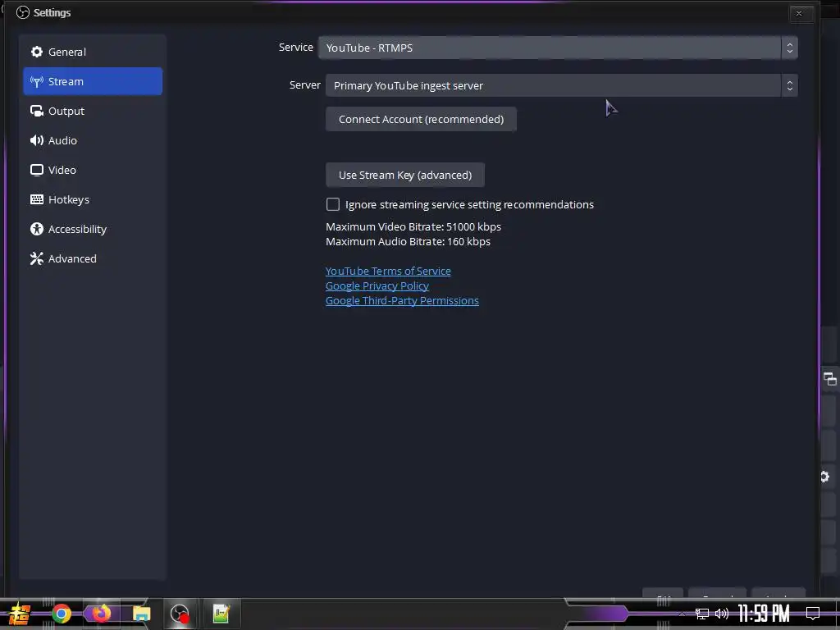This screenshot has height=630, width=840.
Task: Click Use Stream Key (advanced) button
Action: coord(405,176)
